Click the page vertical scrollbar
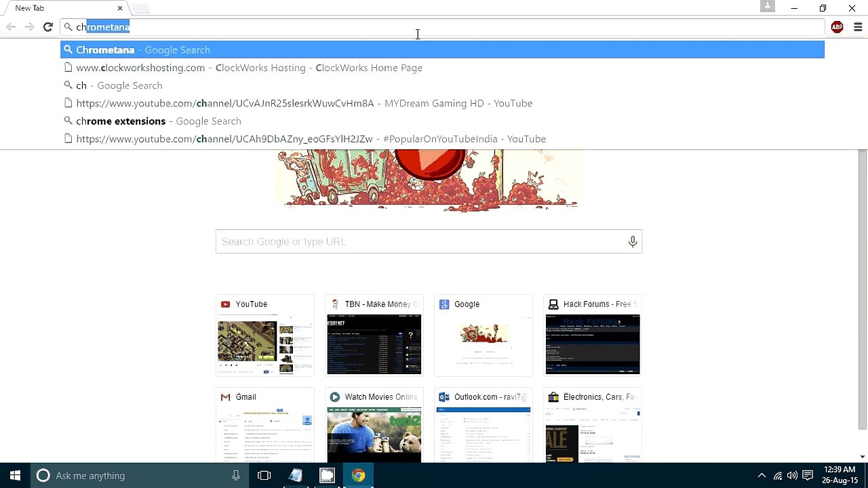This screenshot has width=868, height=488. point(863,289)
